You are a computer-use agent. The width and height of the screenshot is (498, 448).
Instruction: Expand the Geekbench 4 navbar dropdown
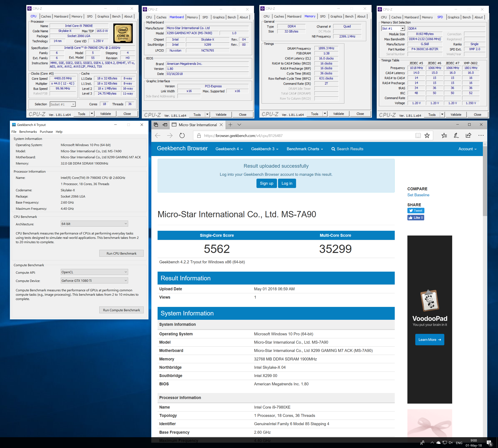point(229,149)
